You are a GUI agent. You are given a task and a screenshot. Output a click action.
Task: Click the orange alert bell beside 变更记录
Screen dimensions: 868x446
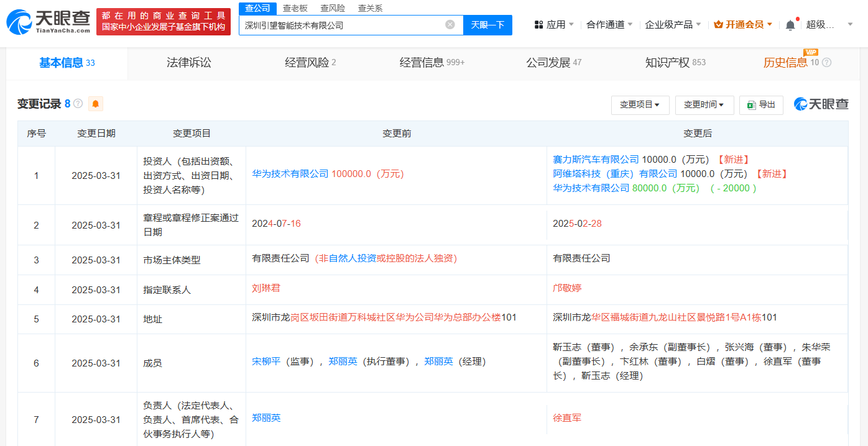(95, 104)
